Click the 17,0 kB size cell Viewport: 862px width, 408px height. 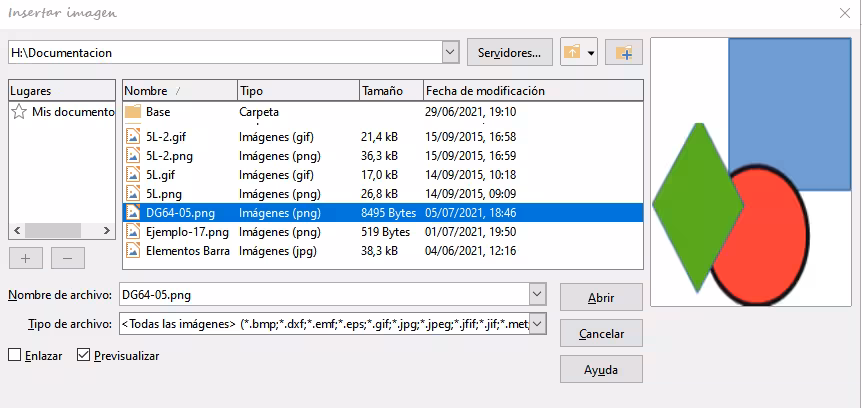379,175
